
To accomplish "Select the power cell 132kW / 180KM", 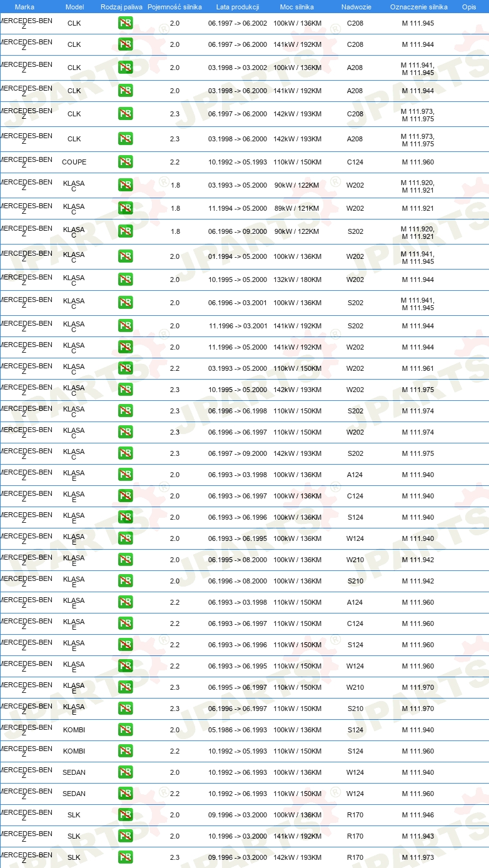I will [x=297, y=280].
